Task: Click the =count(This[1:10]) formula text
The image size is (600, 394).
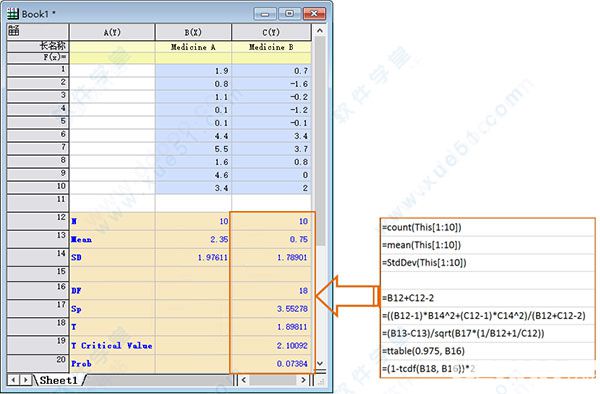Action: click(421, 227)
